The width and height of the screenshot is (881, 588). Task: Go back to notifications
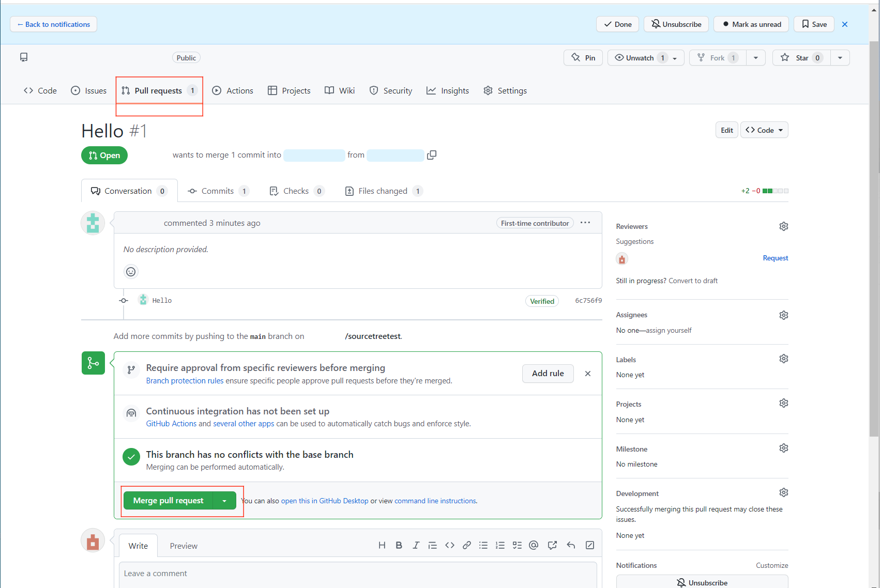(x=53, y=24)
